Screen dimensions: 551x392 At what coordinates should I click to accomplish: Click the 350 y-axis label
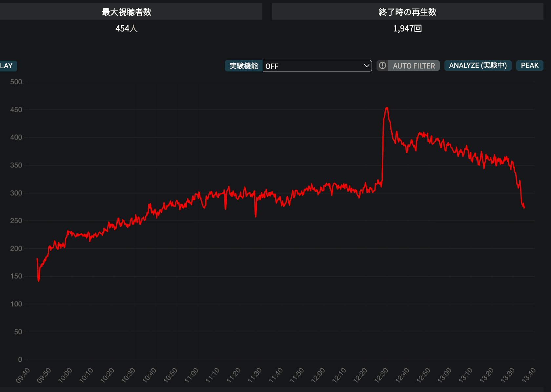16,165
